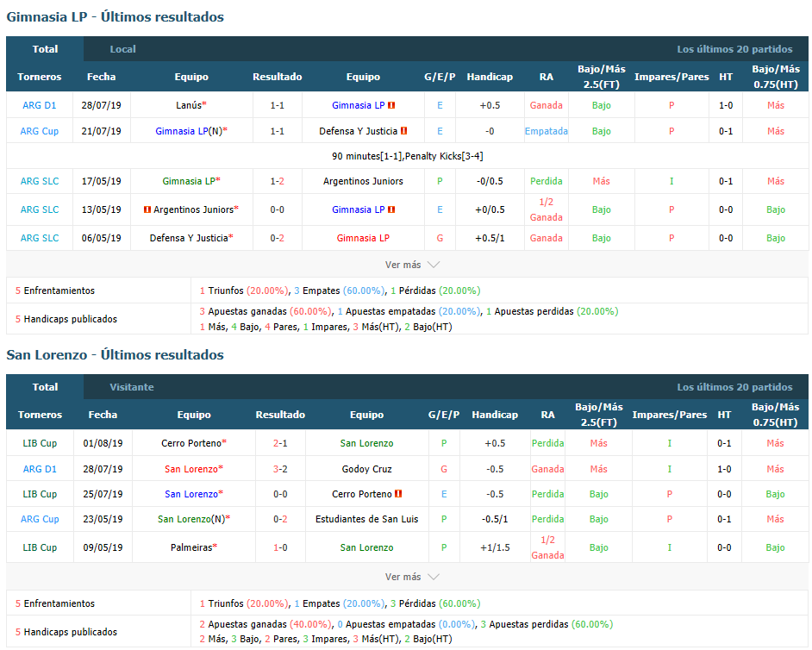
Task: Click penalty kicks note '90 minutes[1-1],Penalty Kicks[3-4]'
Action: [407, 156]
